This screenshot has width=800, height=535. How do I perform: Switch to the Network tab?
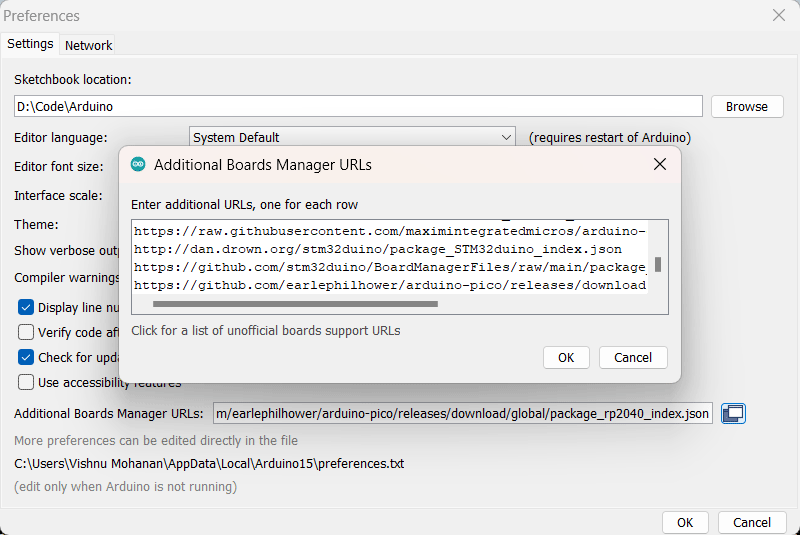[88, 45]
